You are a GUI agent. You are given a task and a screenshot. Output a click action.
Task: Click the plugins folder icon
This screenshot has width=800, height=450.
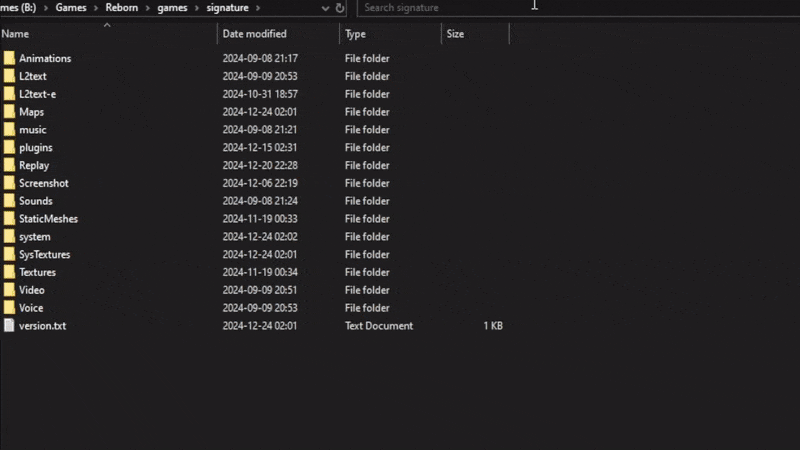coord(9,147)
